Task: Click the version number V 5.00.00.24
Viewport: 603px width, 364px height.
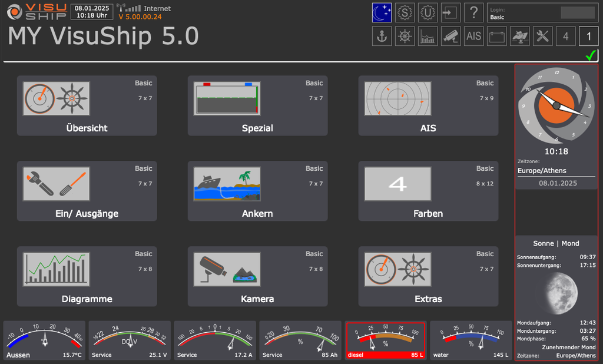Action: pos(140,17)
